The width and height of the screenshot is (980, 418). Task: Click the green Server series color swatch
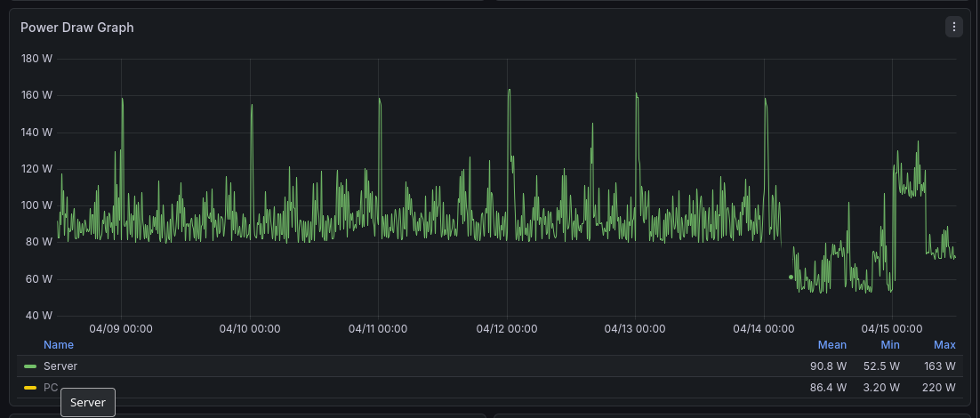[x=30, y=366]
